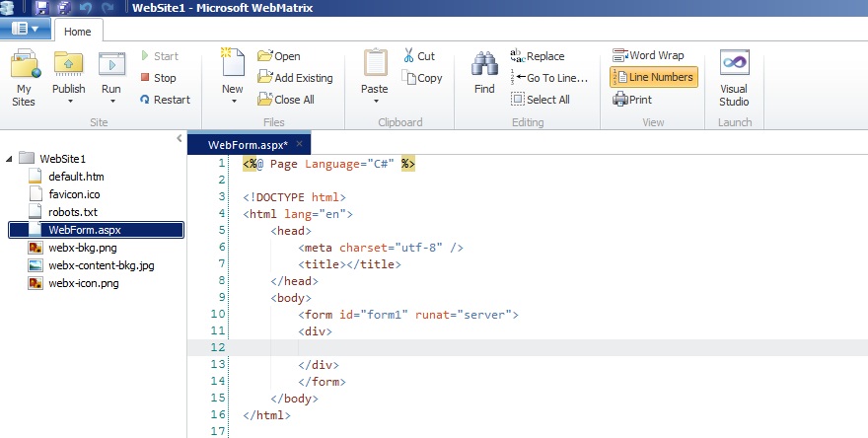Switch to the WebForm.aspx* editor tab

pyautogui.click(x=248, y=145)
